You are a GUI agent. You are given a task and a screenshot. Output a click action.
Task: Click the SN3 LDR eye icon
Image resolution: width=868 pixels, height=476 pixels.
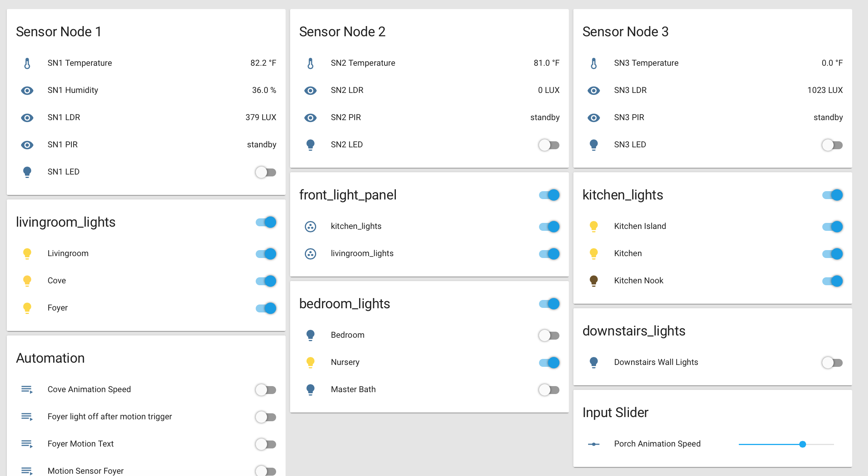pos(594,90)
